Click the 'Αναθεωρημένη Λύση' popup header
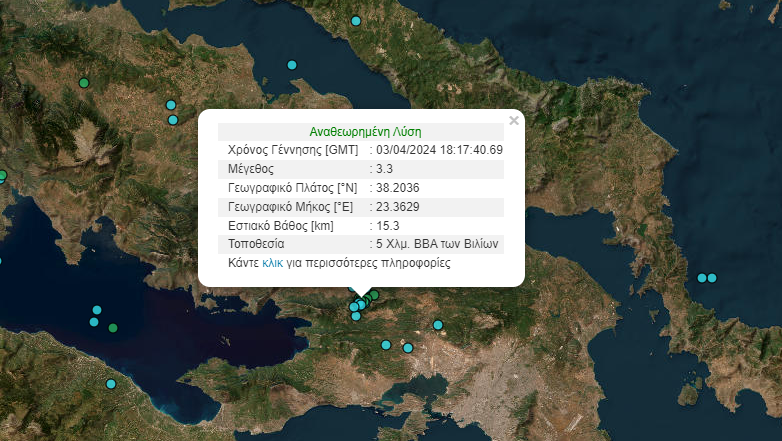Viewport: 782px width, 441px height. point(365,132)
